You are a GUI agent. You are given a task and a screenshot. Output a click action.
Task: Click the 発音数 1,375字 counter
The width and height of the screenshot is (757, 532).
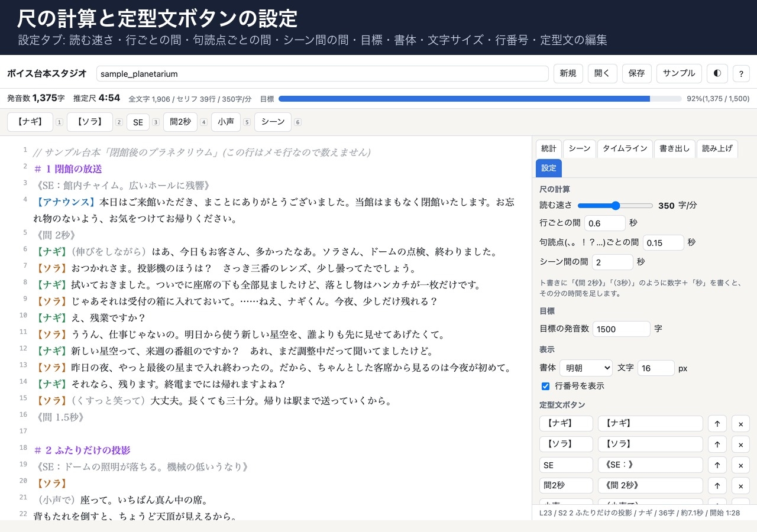point(36,98)
